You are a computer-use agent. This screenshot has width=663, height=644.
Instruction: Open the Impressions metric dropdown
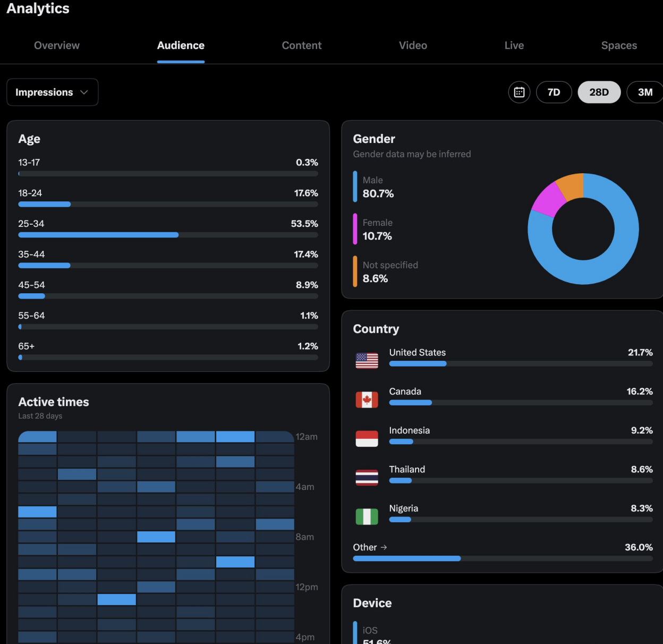click(x=52, y=92)
